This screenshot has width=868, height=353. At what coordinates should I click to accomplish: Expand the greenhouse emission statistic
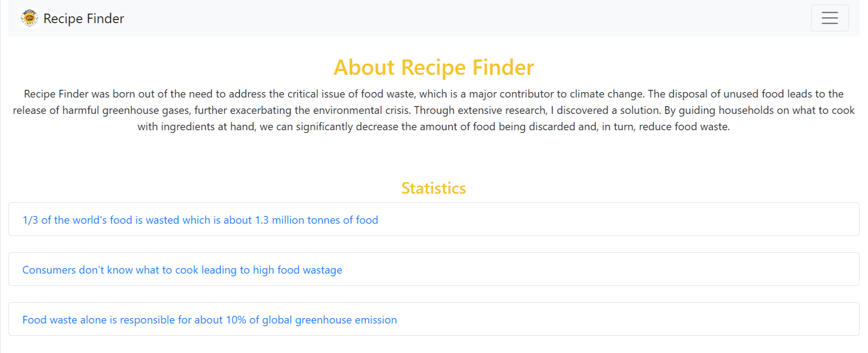point(209,319)
